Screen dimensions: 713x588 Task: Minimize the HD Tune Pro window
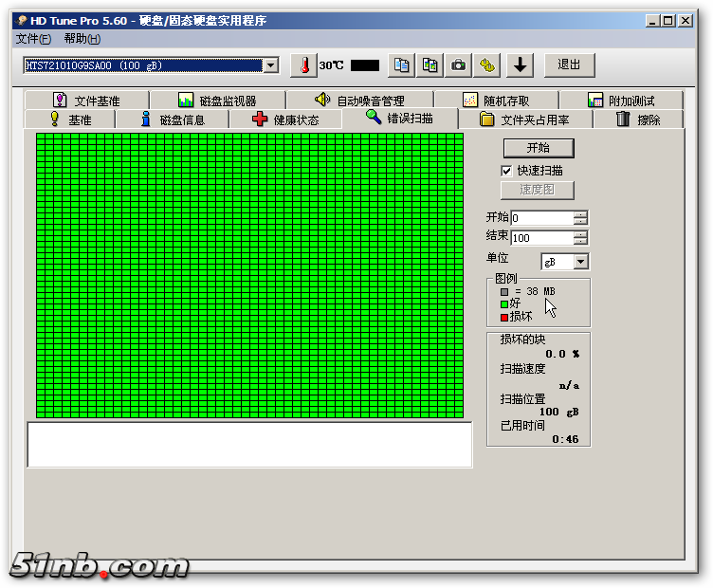653,21
